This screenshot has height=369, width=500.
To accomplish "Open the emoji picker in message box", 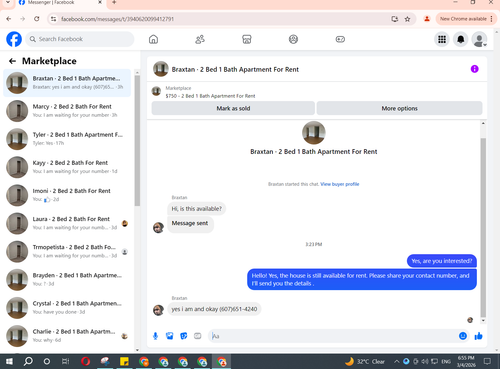I will [463, 336].
